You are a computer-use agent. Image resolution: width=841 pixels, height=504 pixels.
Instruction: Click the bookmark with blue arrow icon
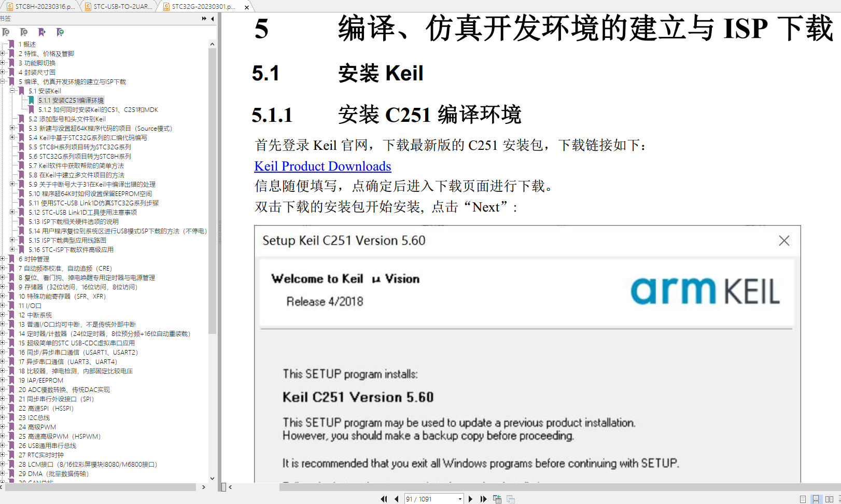[x=42, y=32]
